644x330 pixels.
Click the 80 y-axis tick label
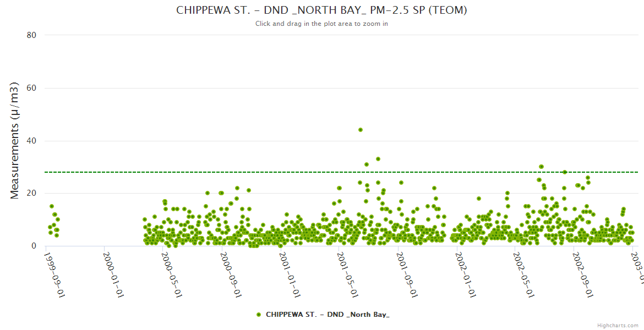coord(31,35)
